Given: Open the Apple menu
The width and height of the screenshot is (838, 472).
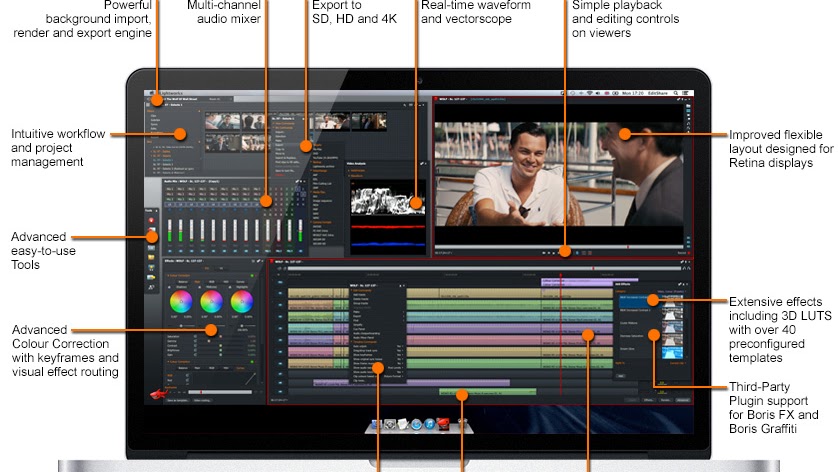Looking at the screenshot, I should coord(152,93).
